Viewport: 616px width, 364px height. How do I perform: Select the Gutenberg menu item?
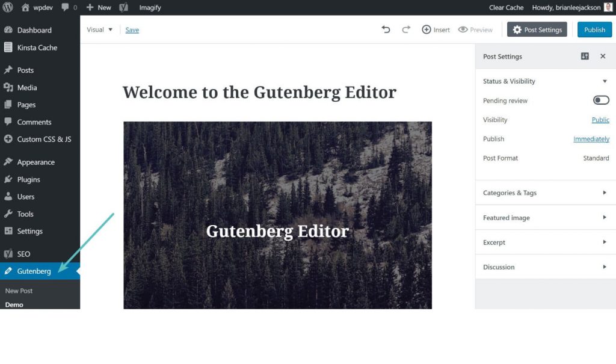[x=40, y=271]
